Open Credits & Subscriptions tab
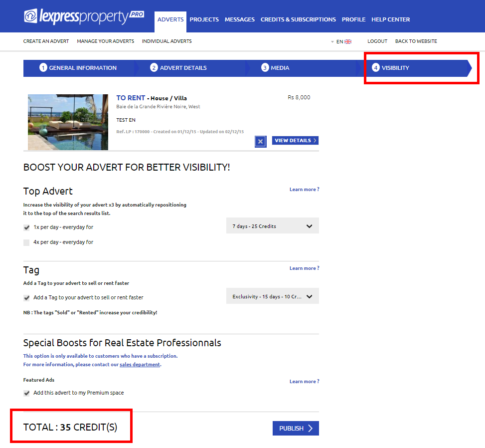This screenshot has height=448, width=485. (298, 19)
